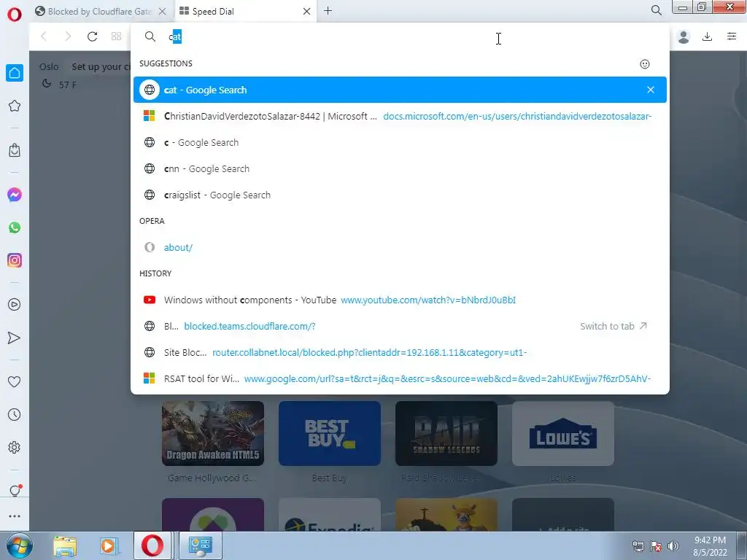Close the Blocked by Cloudflare tab
This screenshot has height=560, width=747.
[163, 12]
